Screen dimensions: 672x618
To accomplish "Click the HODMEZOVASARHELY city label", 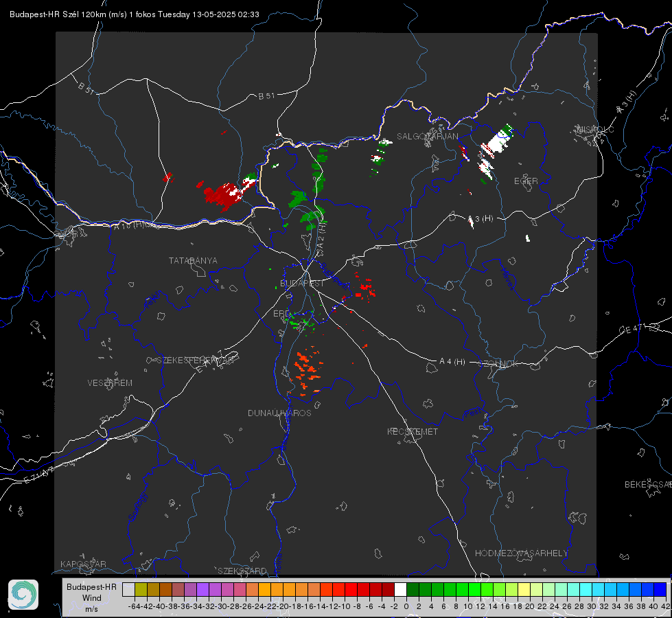I will [x=521, y=553].
